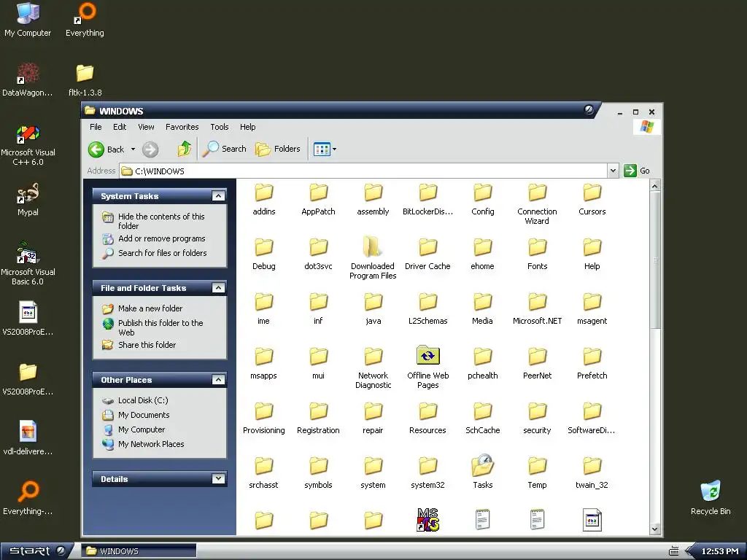Click Publish this folder to the Web
Image resolution: width=747 pixels, height=560 pixels.
(x=160, y=327)
